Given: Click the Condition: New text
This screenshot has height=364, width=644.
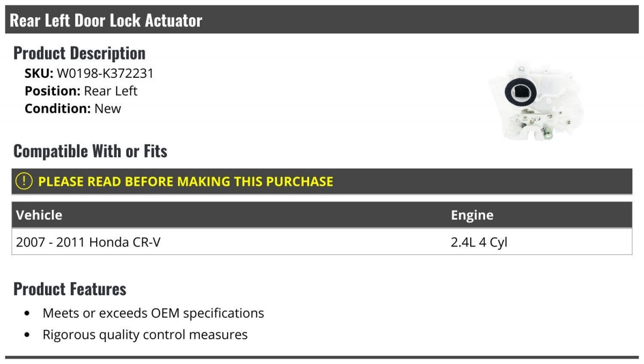Looking at the screenshot, I should 73,108.
